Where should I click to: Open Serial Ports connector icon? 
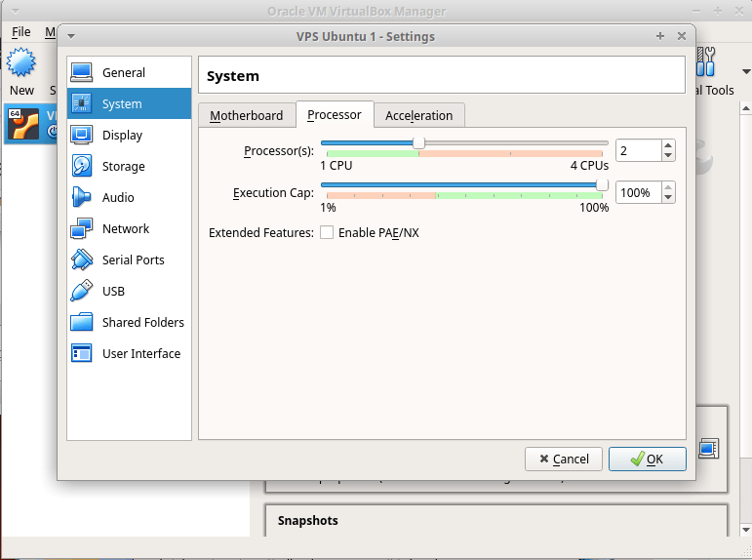(x=82, y=260)
